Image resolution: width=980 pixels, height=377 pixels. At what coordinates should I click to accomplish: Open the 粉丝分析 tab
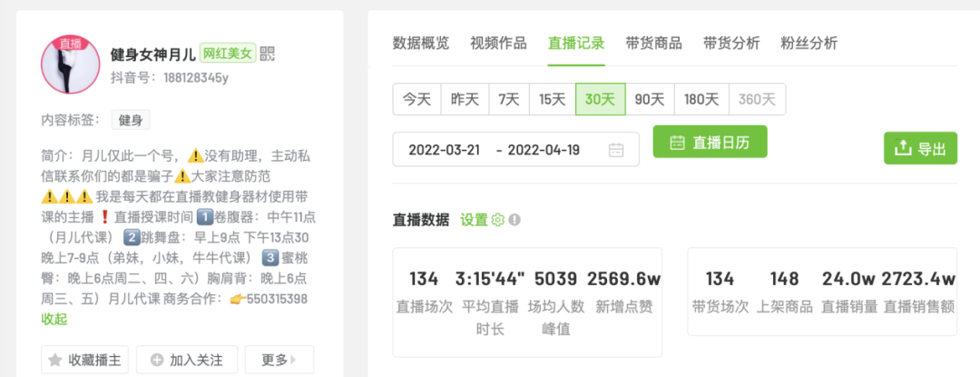808,43
